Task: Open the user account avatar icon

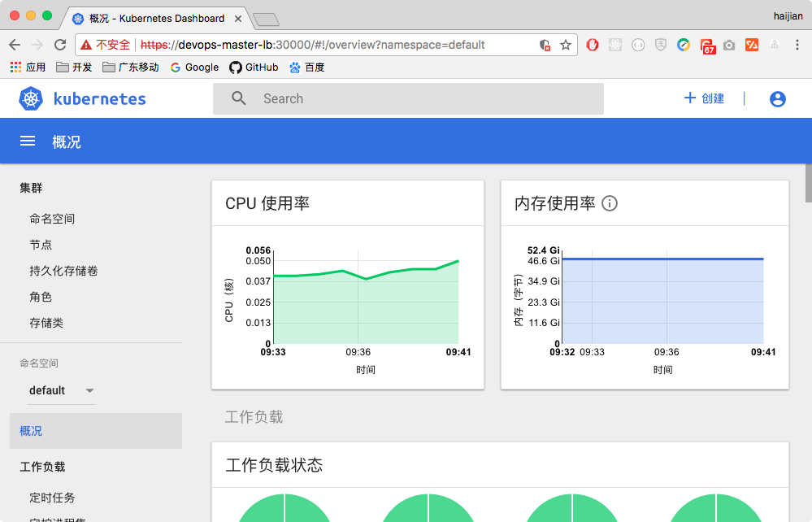Action: click(x=777, y=98)
